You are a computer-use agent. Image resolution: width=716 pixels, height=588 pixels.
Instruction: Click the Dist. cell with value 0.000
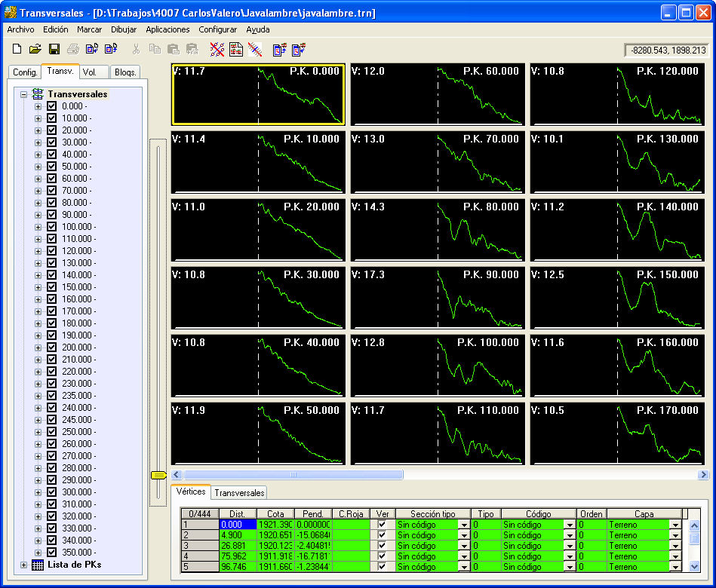click(x=238, y=525)
